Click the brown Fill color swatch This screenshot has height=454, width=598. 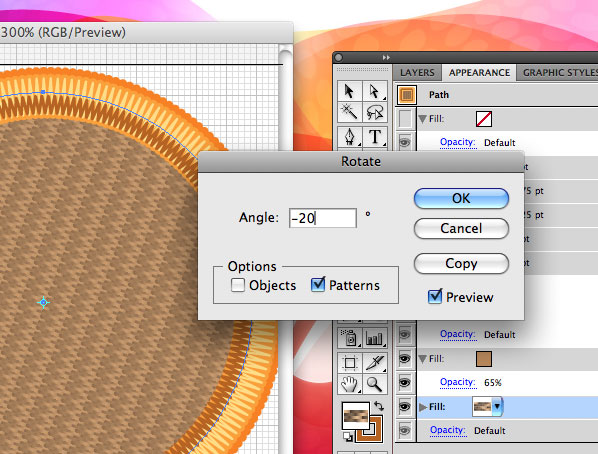click(x=484, y=359)
